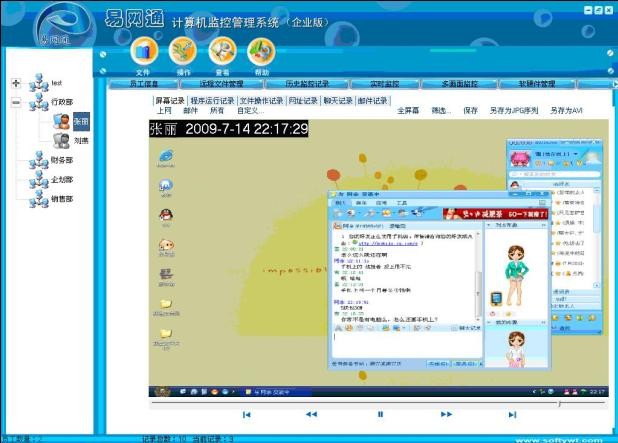Screen dimensions: 618x443
Task: Click the playback progress slider track
Action: click(380, 403)
